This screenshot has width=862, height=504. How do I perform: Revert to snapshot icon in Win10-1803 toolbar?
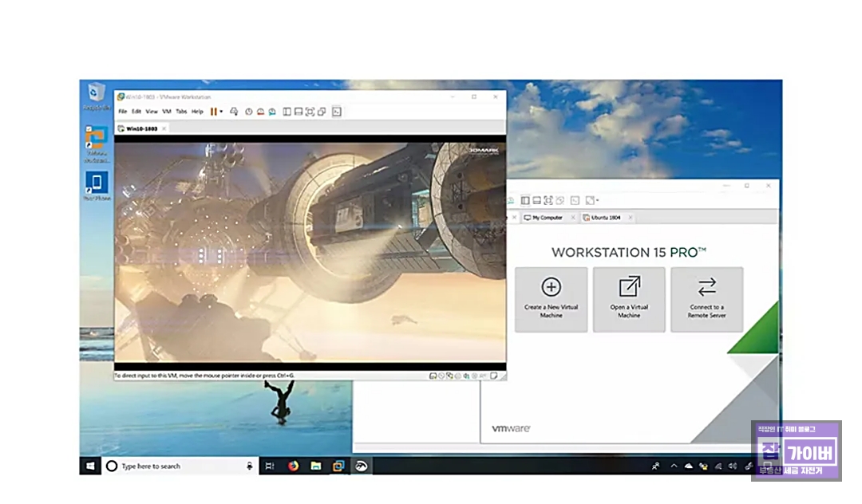click(260, 112)
